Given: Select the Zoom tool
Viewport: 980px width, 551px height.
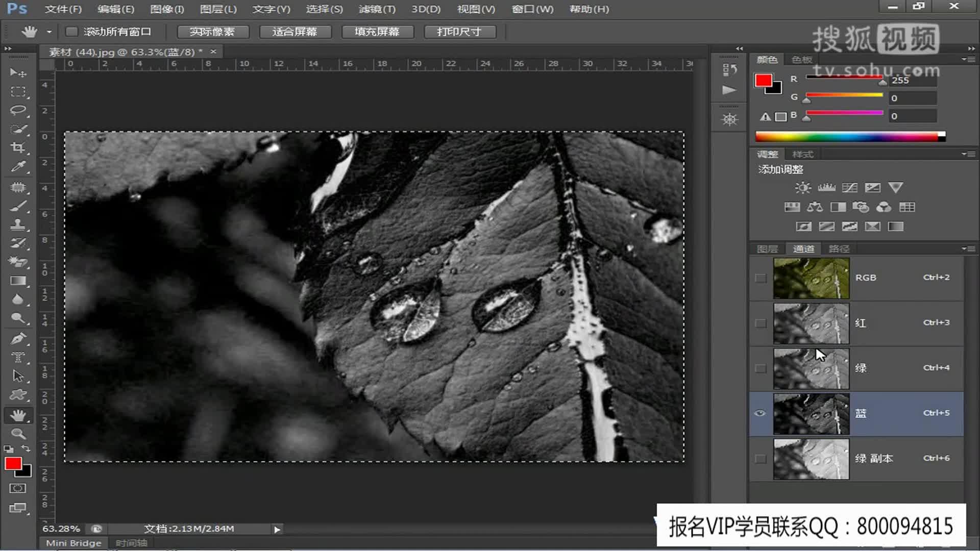Looking at the screenshot, I should [18, 434].
